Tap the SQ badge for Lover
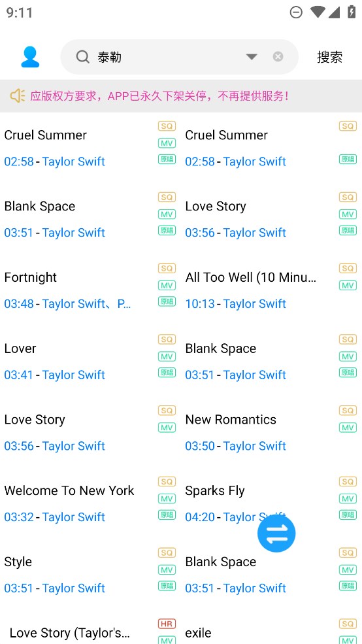Screen dimensions: 362x644 pos(167,339)
